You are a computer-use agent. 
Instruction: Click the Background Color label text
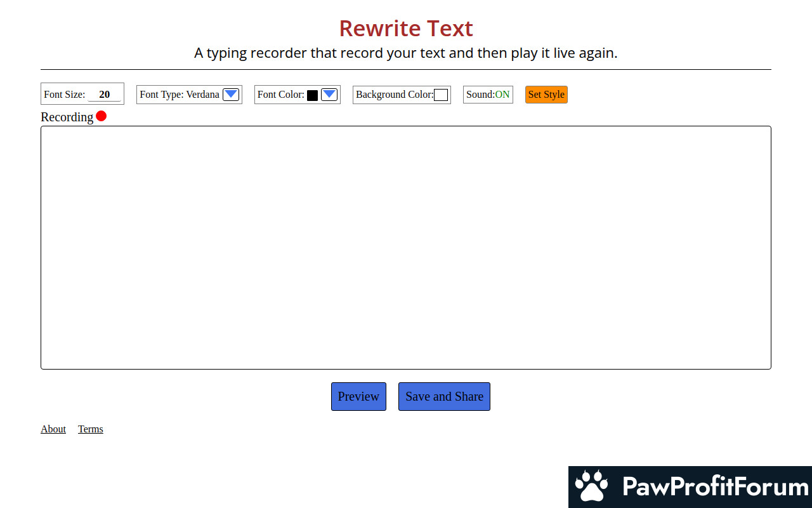click(x=394, y=95)
